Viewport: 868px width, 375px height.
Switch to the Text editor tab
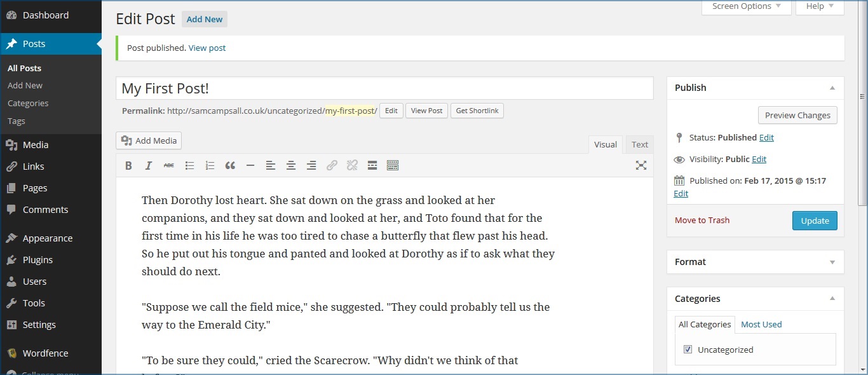point(639,144)
